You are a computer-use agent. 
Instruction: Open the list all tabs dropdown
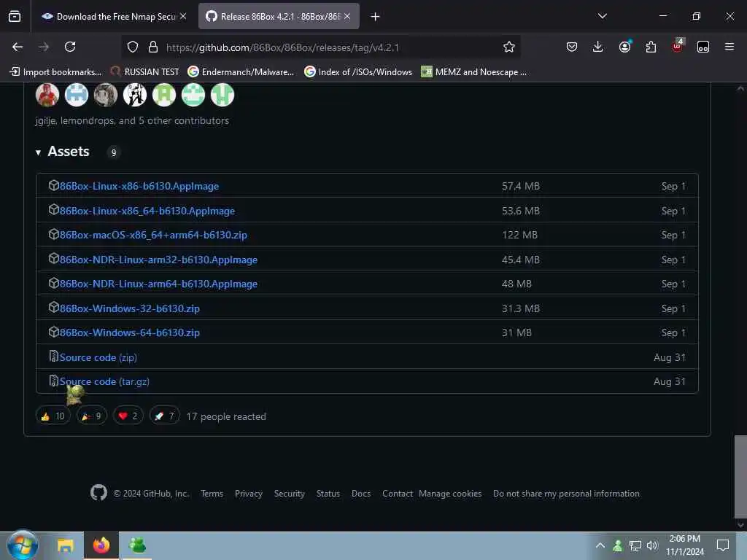coord(602,16)
